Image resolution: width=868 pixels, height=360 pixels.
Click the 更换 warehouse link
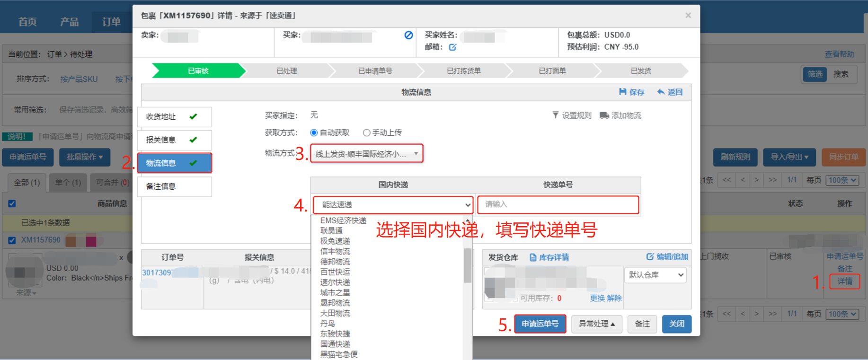tap(597, 298)
